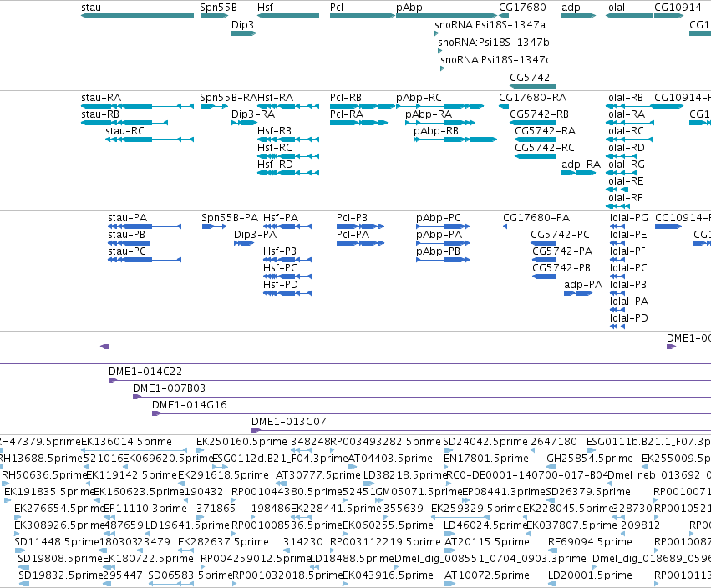
Task: Select the lolal-RG transcript label
Action: point(625,164)
